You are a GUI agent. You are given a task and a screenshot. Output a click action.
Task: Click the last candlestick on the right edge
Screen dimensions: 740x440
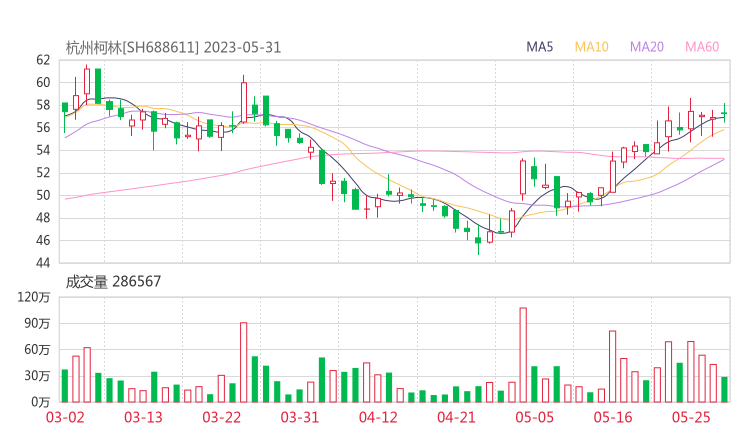724,113
